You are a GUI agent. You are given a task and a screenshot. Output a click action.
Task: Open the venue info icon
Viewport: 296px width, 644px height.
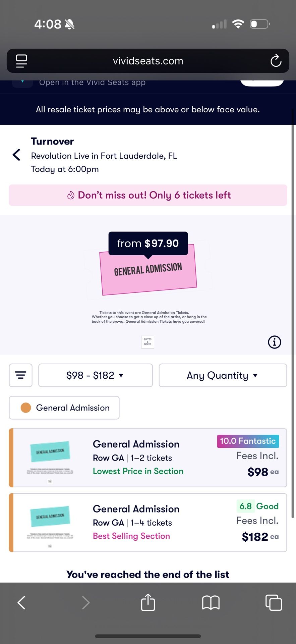tap(275, 342)
